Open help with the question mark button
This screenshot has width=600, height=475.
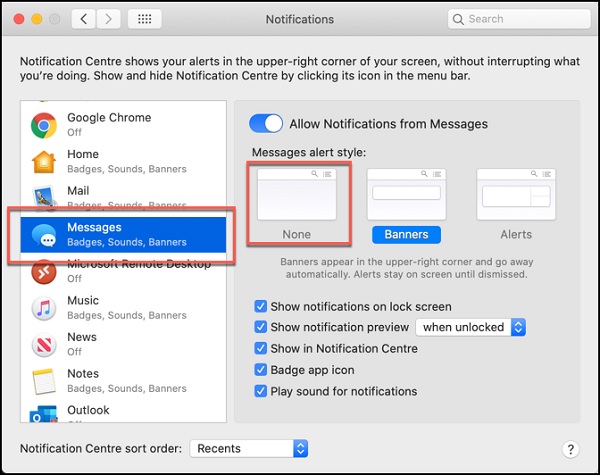570,450
